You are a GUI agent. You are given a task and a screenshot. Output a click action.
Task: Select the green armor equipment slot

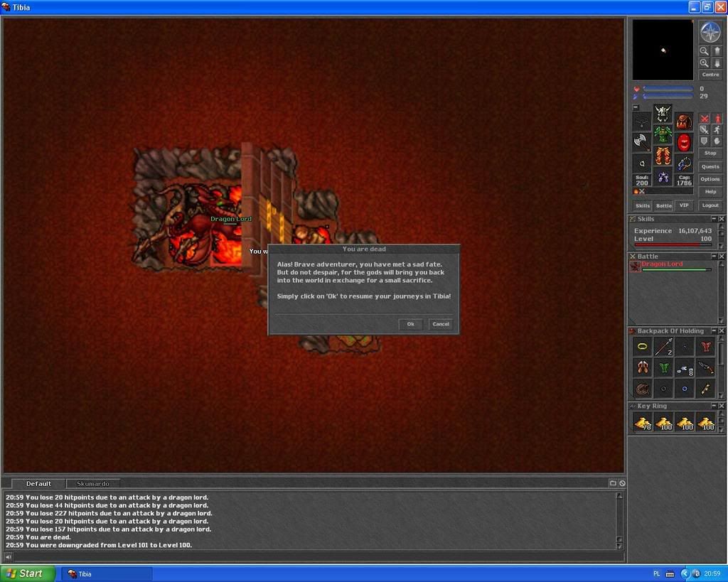point(663,134)
